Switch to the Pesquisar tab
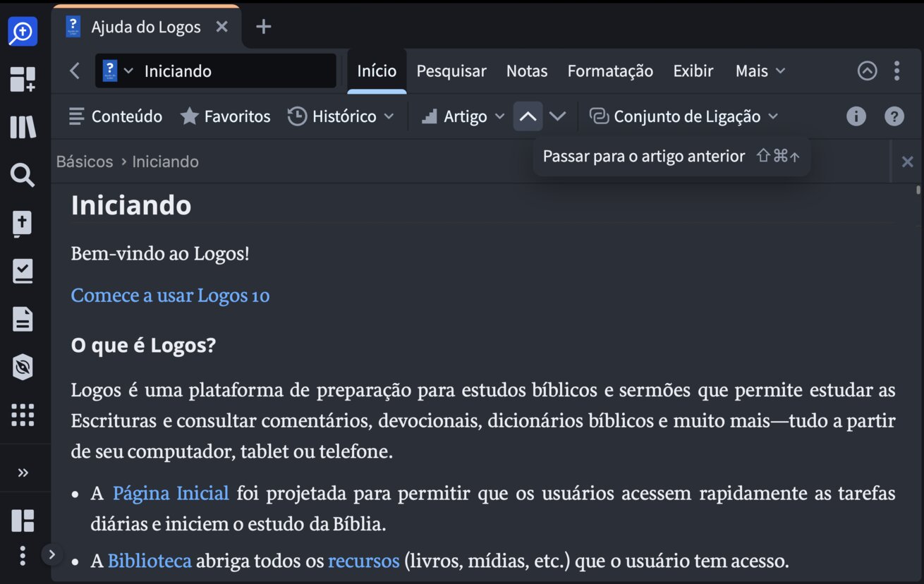The width and height of the screenshot is (924, 584). click(451, 71)
